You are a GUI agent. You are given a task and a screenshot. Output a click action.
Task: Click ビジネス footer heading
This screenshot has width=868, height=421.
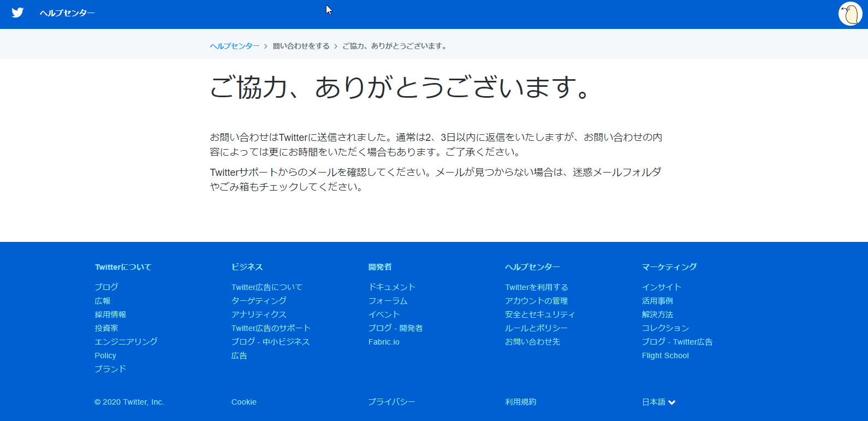[x=247, y=267]
